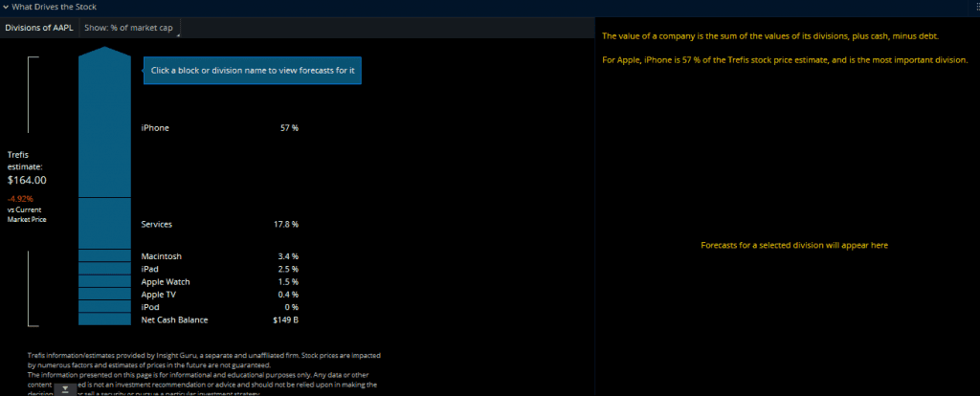Click the forecasts tooltip about blocks

[x=253, y=71]
